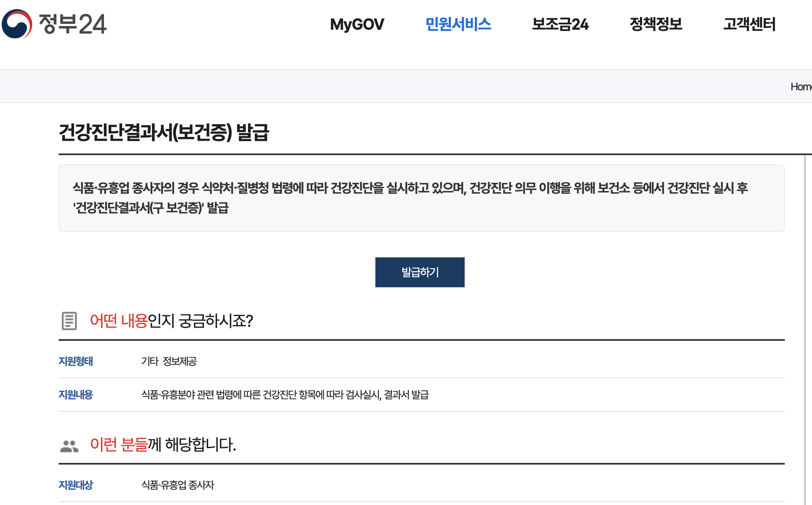
Task: Open the 고객센터 menu
Action: [749, 24]
